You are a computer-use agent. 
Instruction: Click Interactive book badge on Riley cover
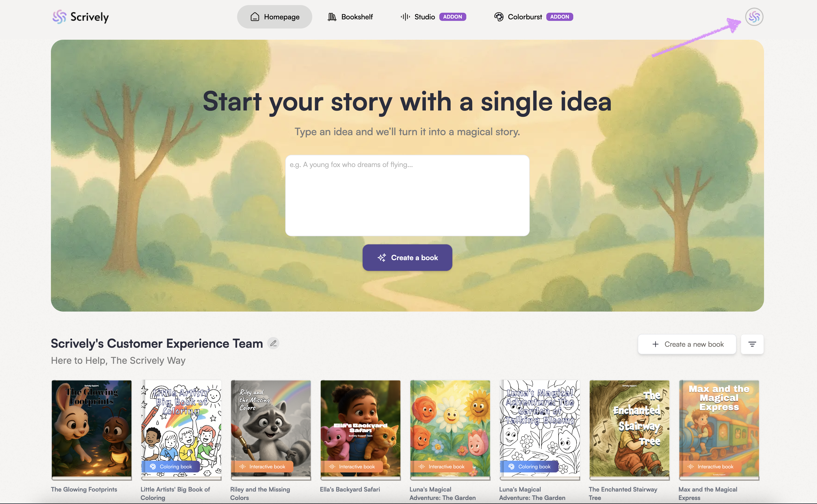point(262,466)
